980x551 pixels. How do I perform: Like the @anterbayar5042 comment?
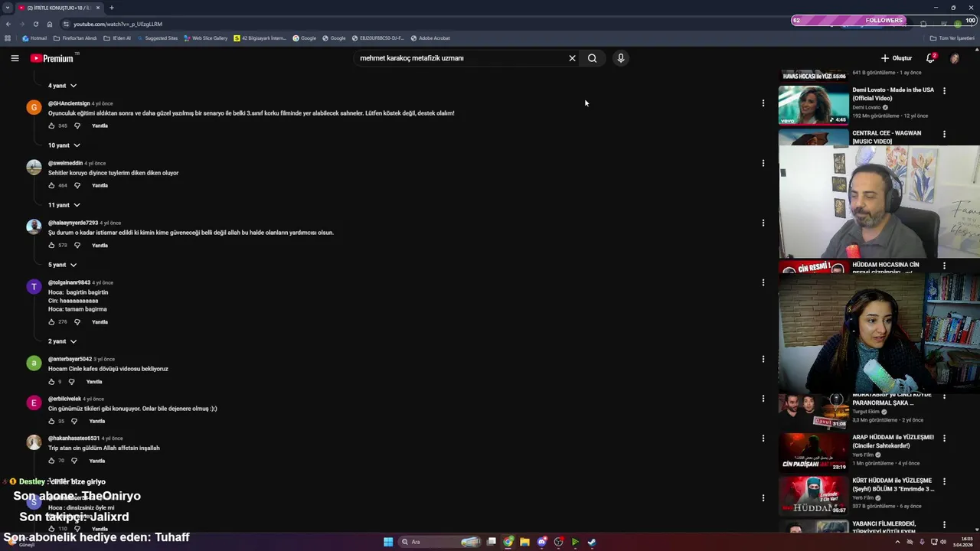click(x=52, y=381)
